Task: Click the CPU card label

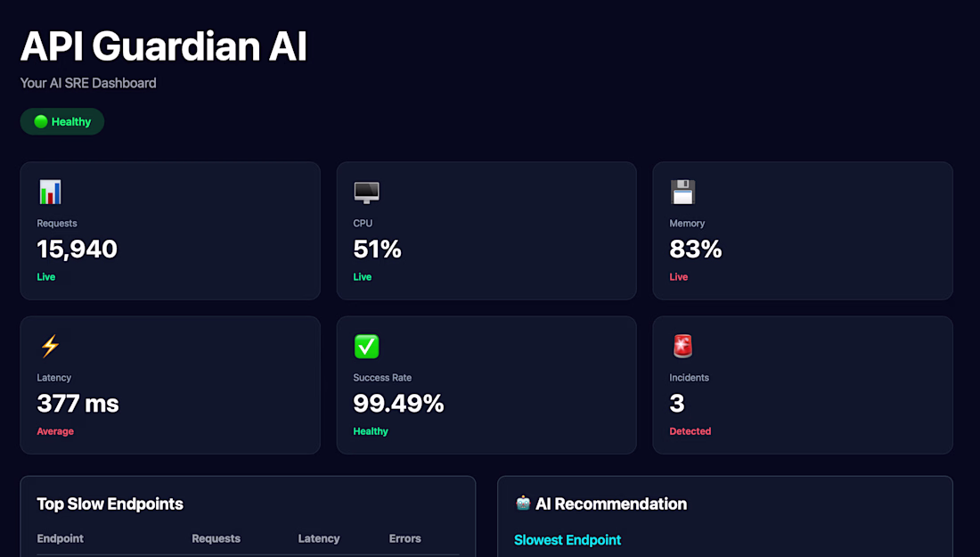Action: coord(363,223)
